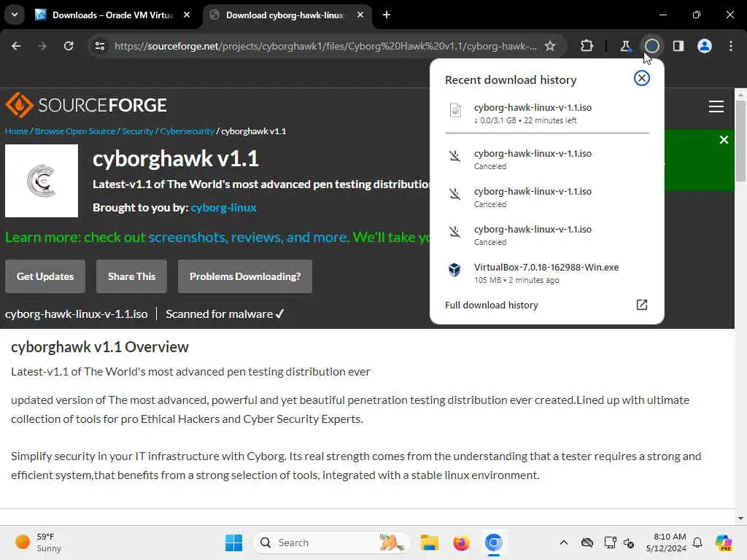This screenshot has height=560, width=747.
Task: Click the ISO download progress bar
Action: pyautogui.click(x=547, y=133)
